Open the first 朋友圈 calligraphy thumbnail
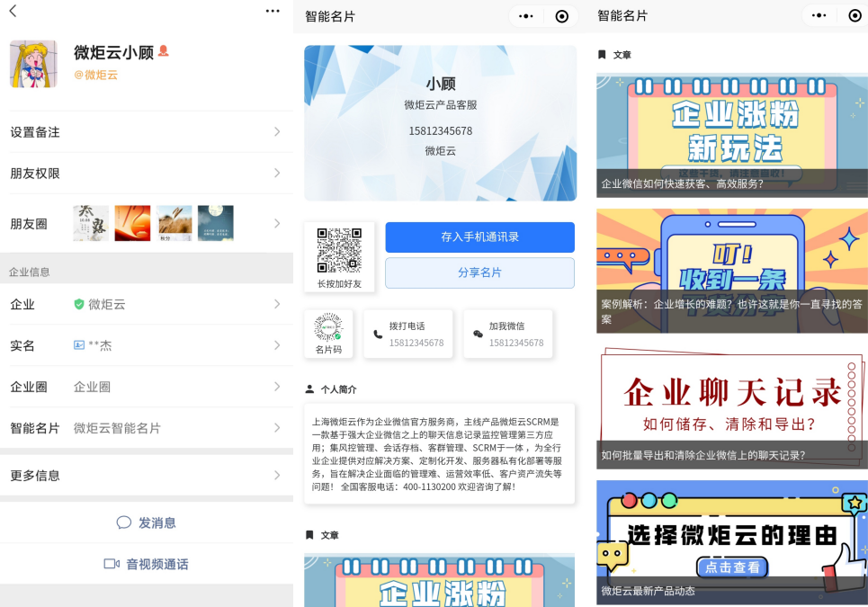This screenshot has width=868, height=607. tap(91, 223)
